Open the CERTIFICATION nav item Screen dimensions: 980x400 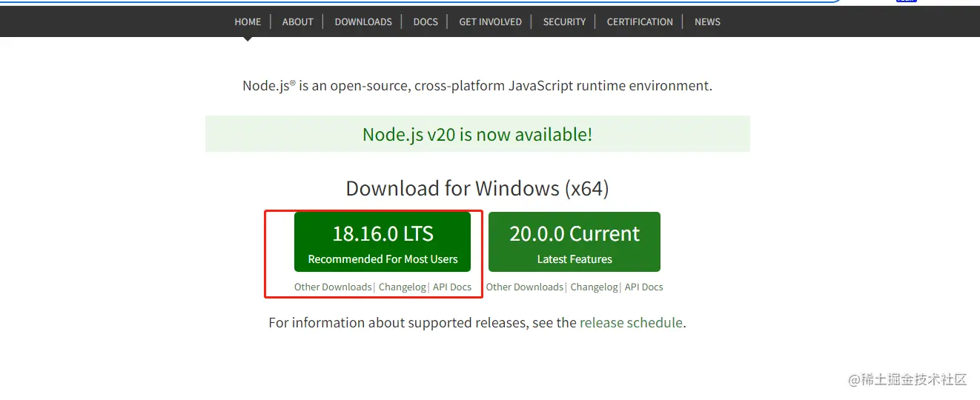tap(640, 21)
